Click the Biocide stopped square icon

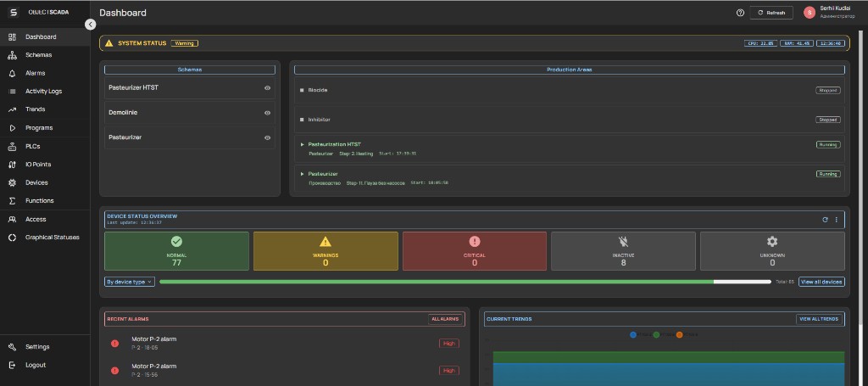coord(302,90)
